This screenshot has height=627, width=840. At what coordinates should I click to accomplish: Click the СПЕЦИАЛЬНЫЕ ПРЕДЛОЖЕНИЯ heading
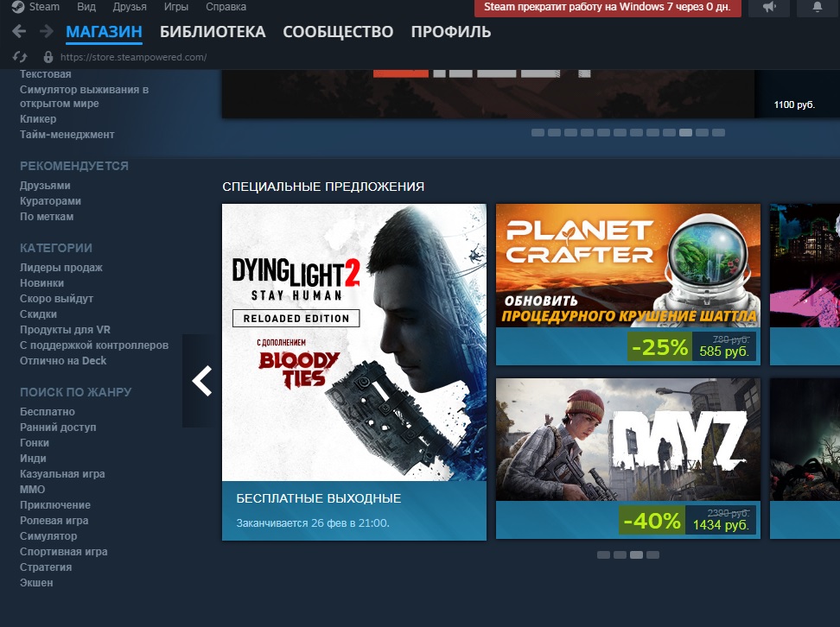pyautogui.click(x=323, y=187)
